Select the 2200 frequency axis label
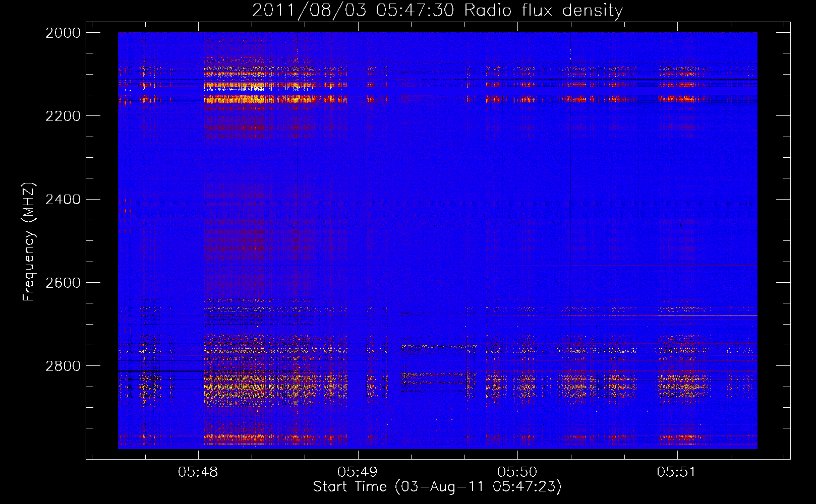The height and width of the screenshot is (504, 816). click(x=63, y=116)
